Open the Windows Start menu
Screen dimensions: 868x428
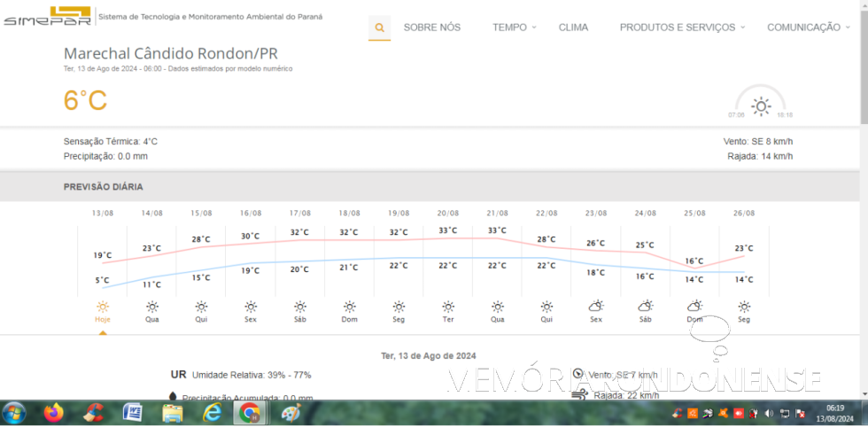coord(14,413)
